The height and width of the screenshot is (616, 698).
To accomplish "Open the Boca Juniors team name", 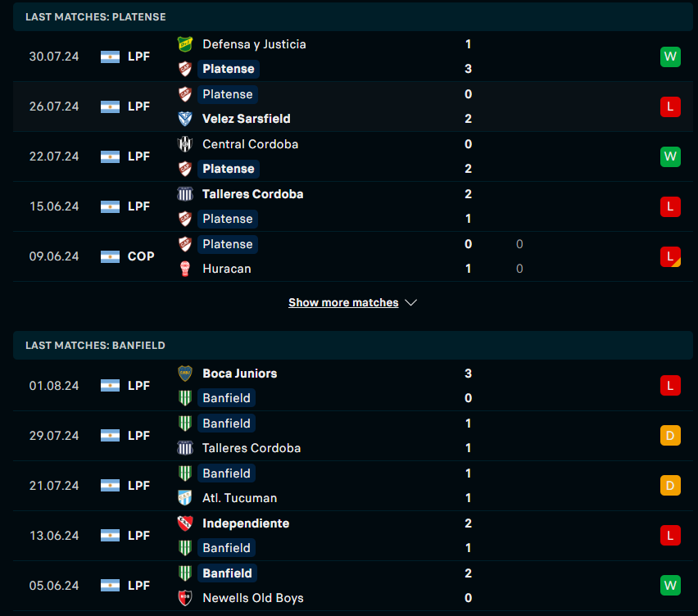I will pos(239,374).
